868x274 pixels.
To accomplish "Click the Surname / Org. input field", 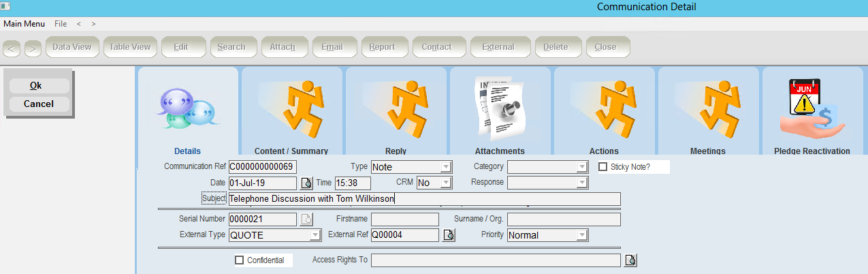I will 564,219.
